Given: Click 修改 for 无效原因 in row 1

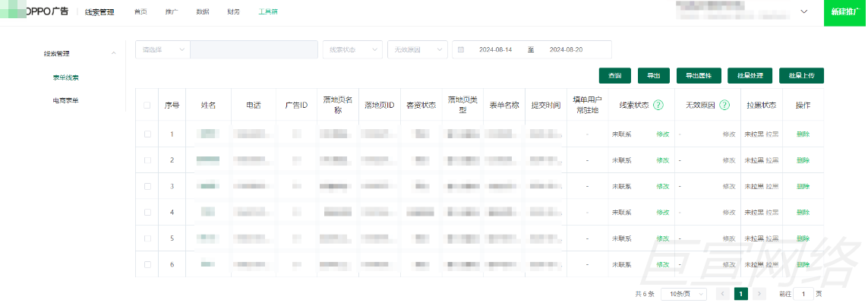Looking at the screenshot, I should (729, 134).
